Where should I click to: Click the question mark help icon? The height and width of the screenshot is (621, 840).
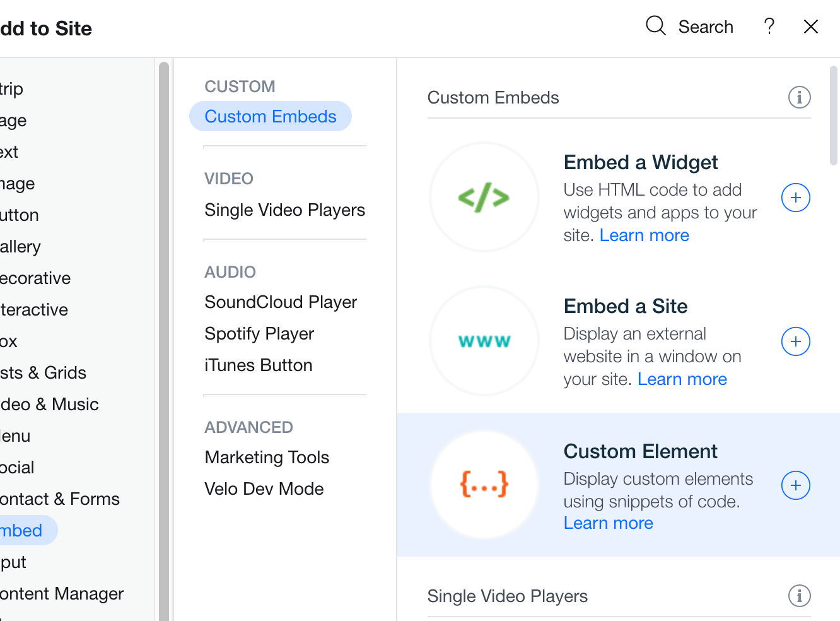point(769,27)
